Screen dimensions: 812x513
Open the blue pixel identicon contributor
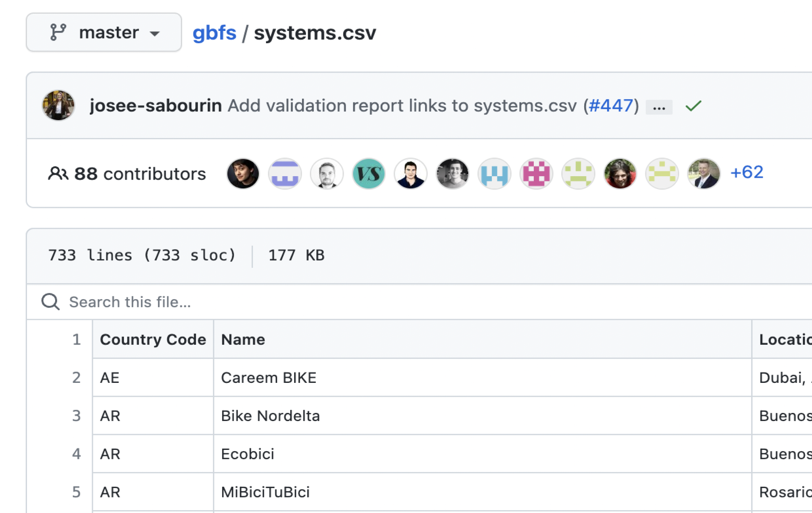(x=495, y=173)
